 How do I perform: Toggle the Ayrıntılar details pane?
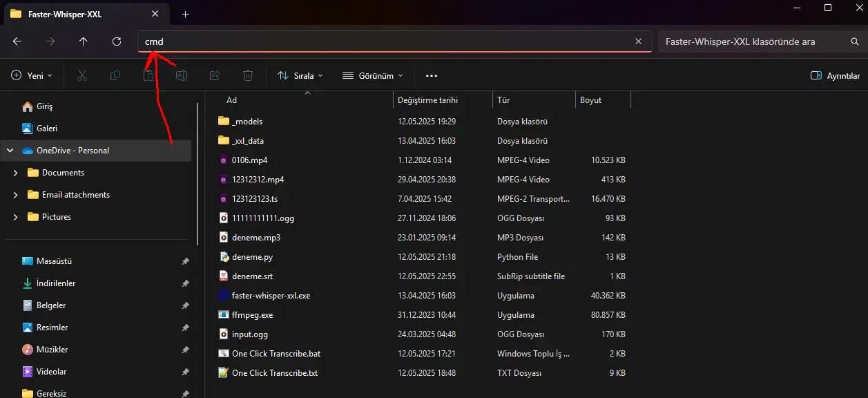835,75
